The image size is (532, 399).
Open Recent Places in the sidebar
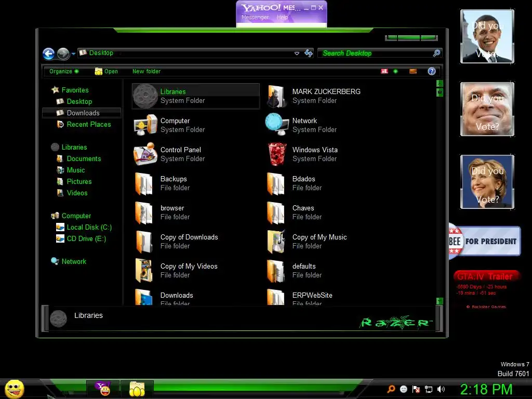click(84, 125)
